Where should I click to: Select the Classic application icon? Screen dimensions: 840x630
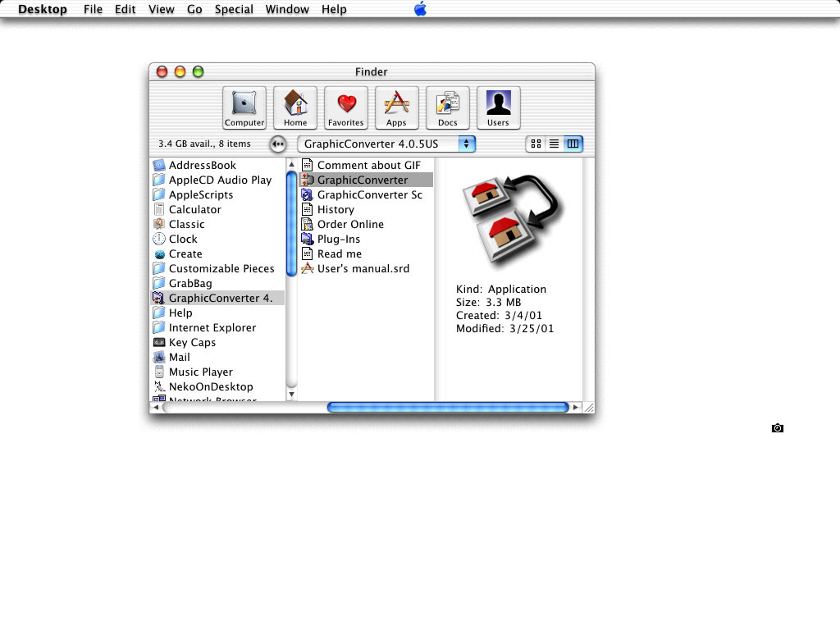click(x=159, y=224)
